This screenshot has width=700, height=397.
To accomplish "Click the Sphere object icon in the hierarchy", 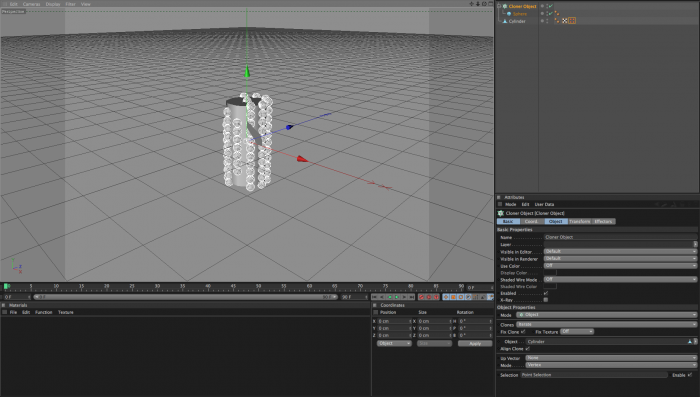I will click(509, 14).
